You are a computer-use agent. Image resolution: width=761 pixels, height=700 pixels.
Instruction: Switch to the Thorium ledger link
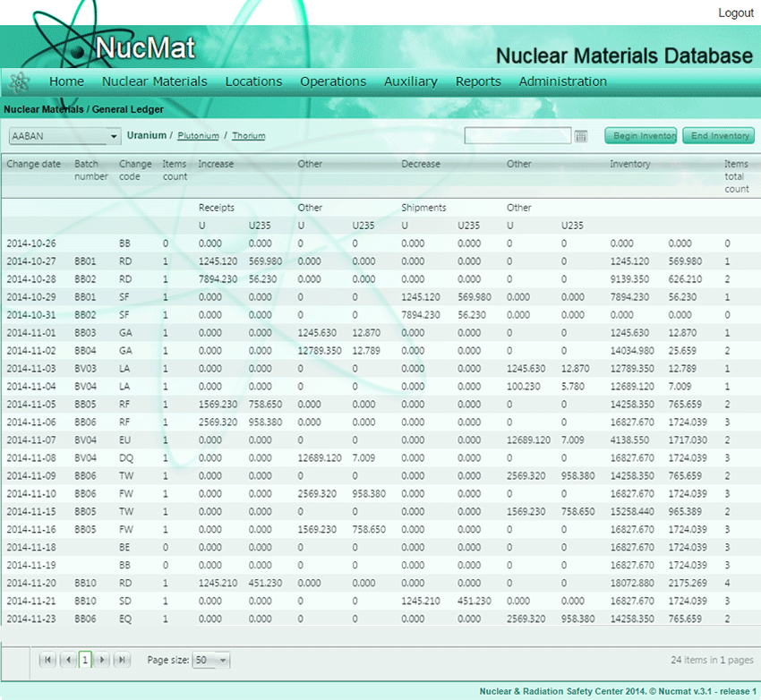tap(248, 136)
